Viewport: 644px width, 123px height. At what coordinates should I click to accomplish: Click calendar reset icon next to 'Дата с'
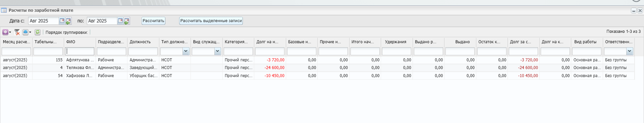[68, 21]
